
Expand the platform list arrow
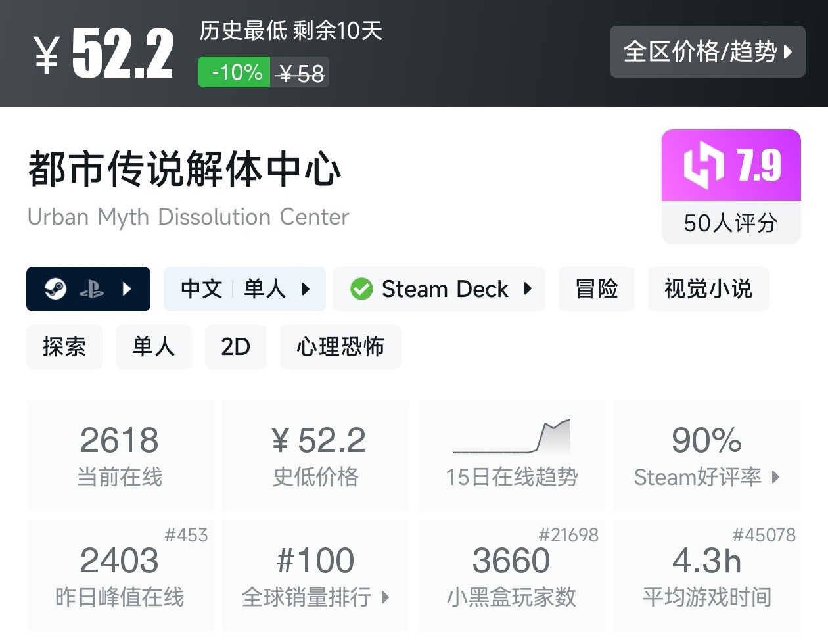point(127,288)
